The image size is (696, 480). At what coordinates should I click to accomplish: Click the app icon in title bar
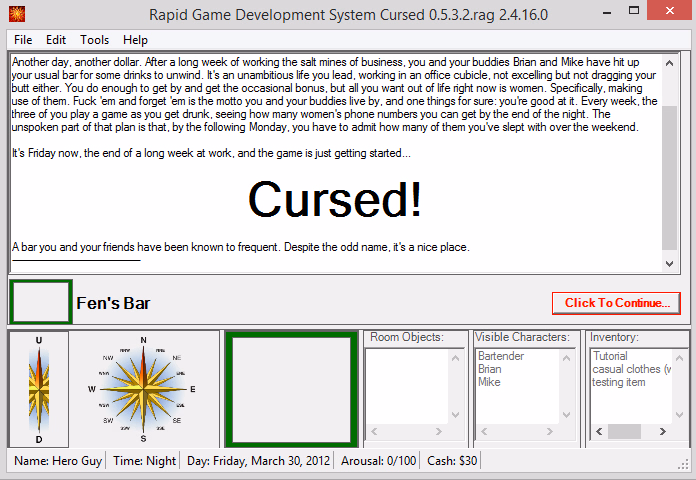pos(17,14)
